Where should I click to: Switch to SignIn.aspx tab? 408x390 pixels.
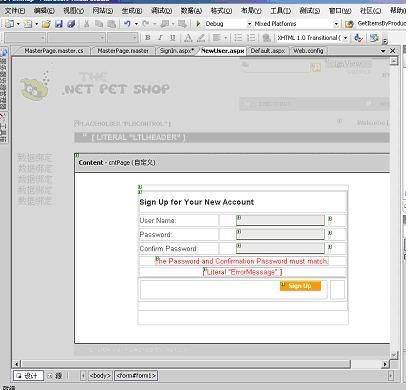click(x=177, y=51)
